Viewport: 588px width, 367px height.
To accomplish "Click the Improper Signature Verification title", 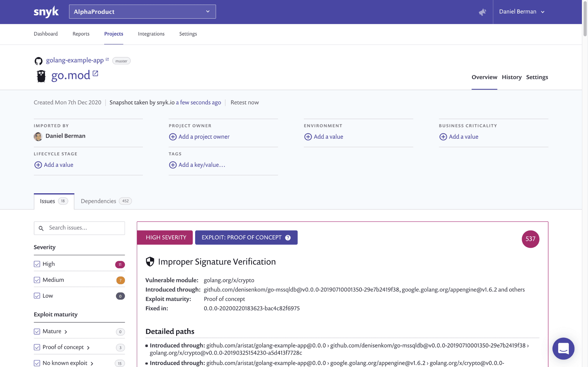I will (x=217, y=262).
